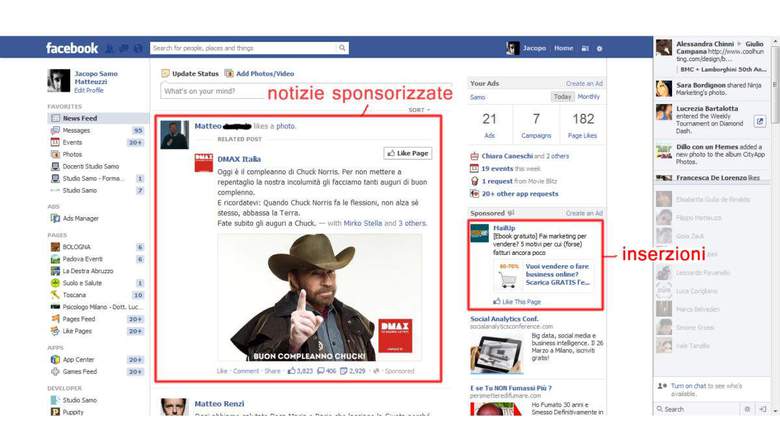Click MailUp ad title

[x=504, y=228]
